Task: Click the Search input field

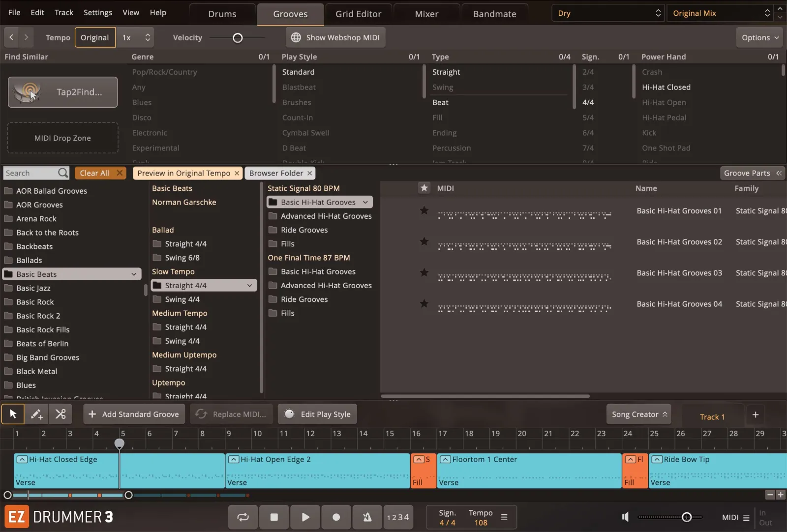Action: (30, 173)
